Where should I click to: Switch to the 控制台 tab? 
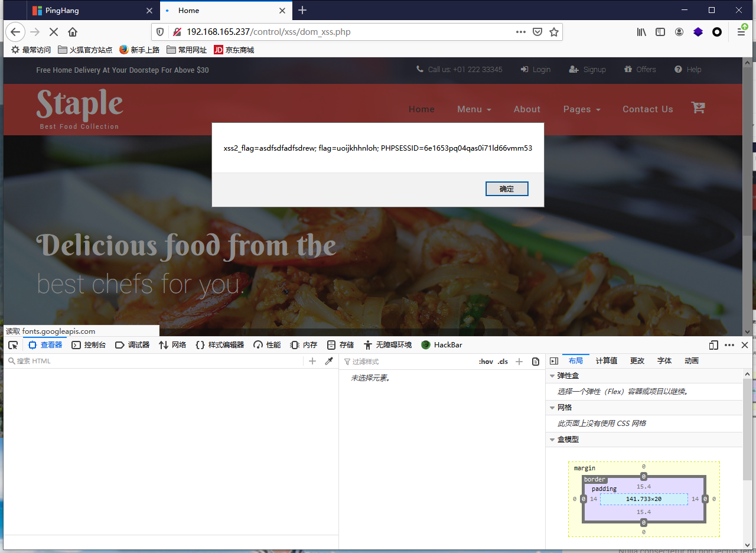click(89, 345)
